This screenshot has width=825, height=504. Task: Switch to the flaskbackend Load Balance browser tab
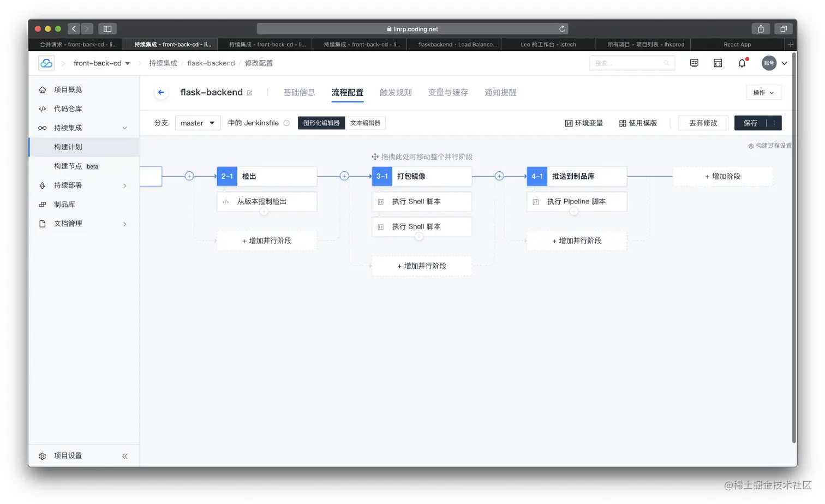click(x=457, y=45)
